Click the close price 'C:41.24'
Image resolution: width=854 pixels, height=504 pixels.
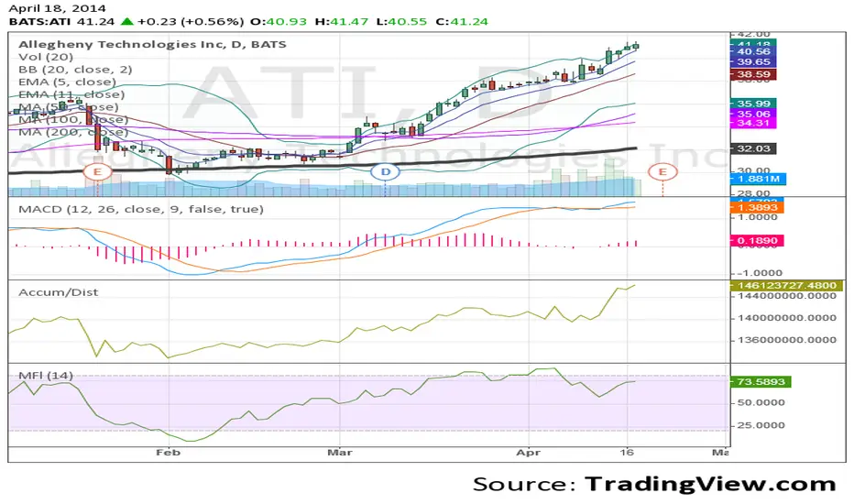point(462,22)
